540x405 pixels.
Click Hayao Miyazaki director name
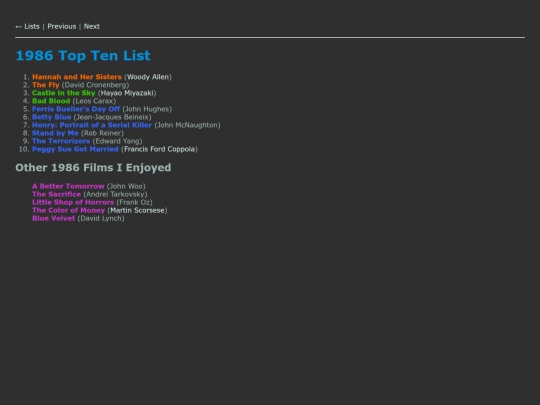point(127,93)
